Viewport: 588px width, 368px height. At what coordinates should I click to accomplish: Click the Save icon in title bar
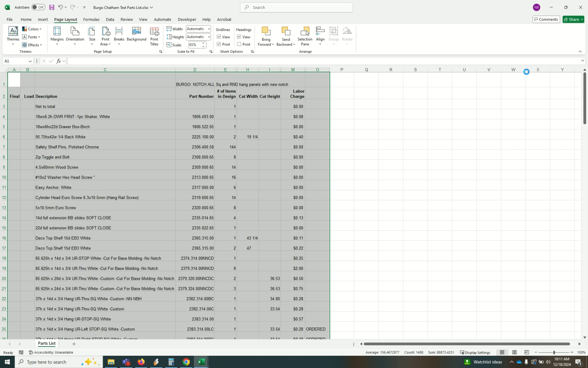click(52, 7)
